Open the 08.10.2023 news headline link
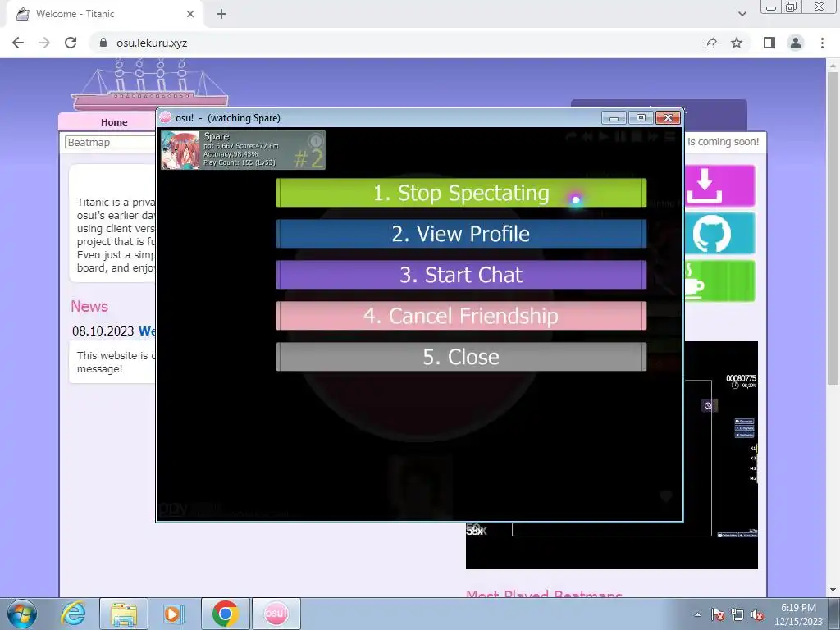Screen dimensions: 840x630 click(x=147, y=331)
